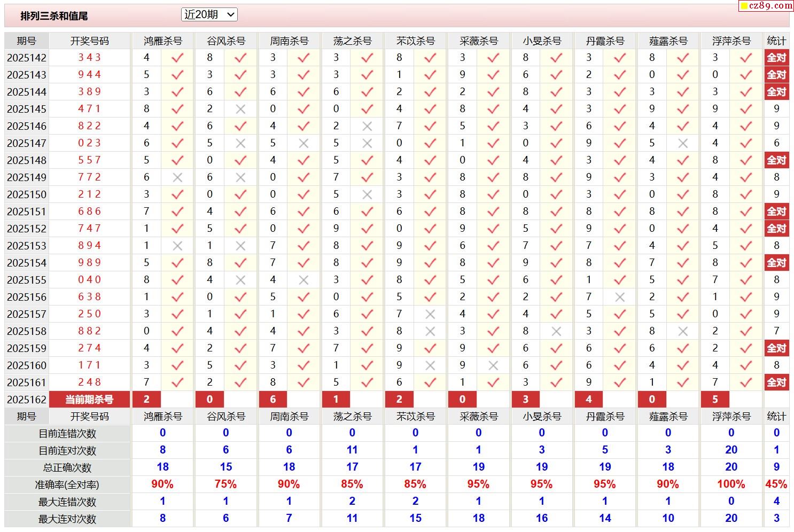Image resolution: width=794 pixels, height=532 pixels.
Task: Click period number 2025162
Action: (x=27, y=400)
